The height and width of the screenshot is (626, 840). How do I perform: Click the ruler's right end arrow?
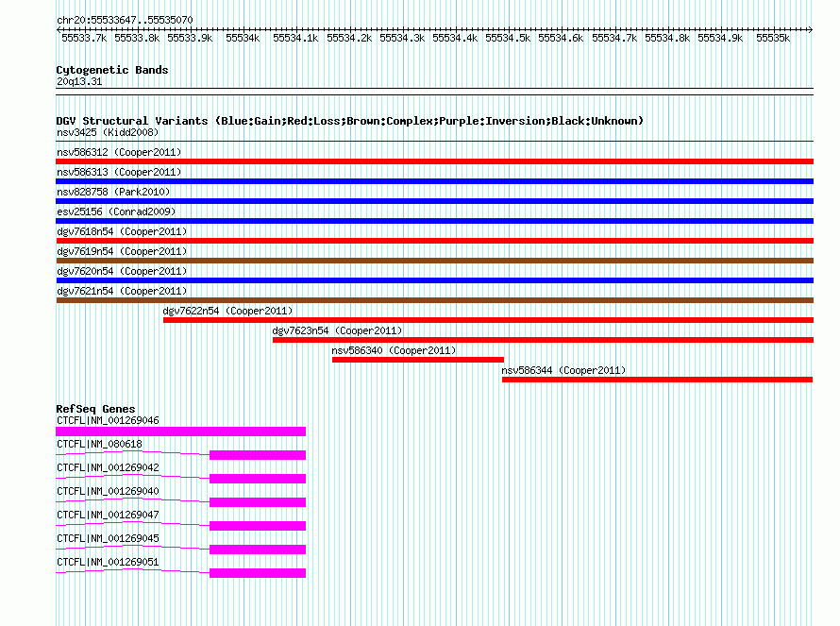coord(811,29)
